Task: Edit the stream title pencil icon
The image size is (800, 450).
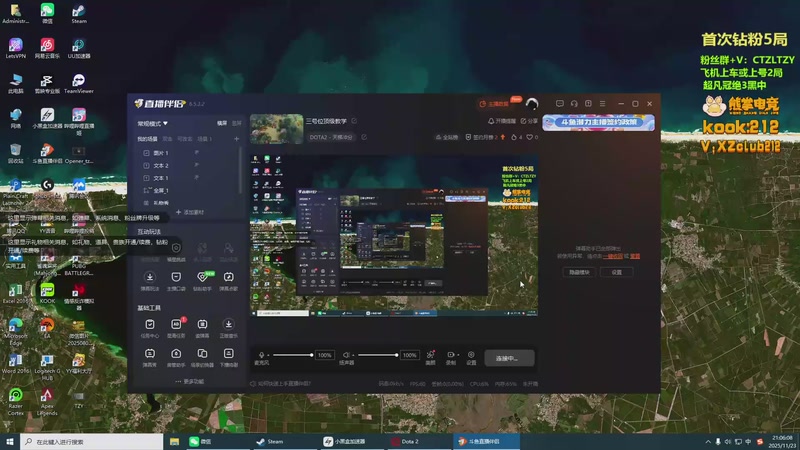Action: click(x=354, y=121)
